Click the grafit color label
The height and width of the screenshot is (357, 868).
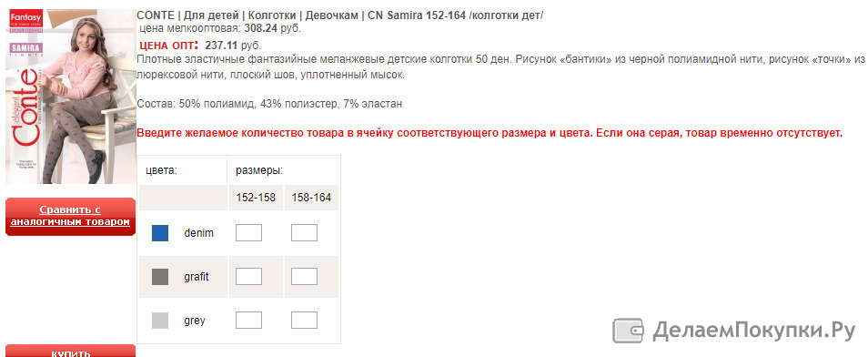(197, 277)
